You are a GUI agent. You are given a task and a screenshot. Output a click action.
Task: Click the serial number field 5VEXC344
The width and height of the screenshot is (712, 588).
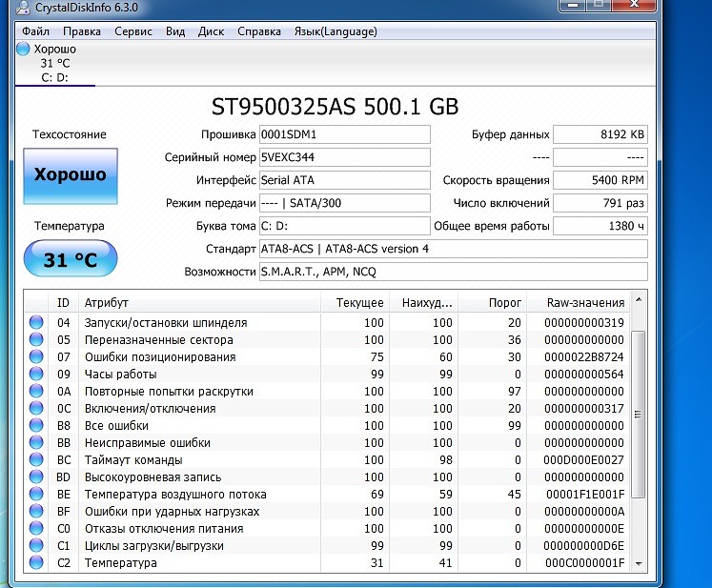coord(345,157)
